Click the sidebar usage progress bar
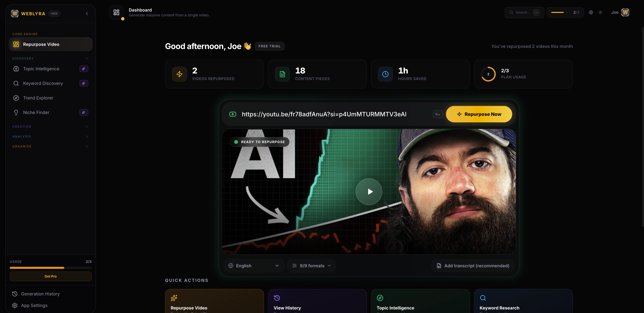 50,268
